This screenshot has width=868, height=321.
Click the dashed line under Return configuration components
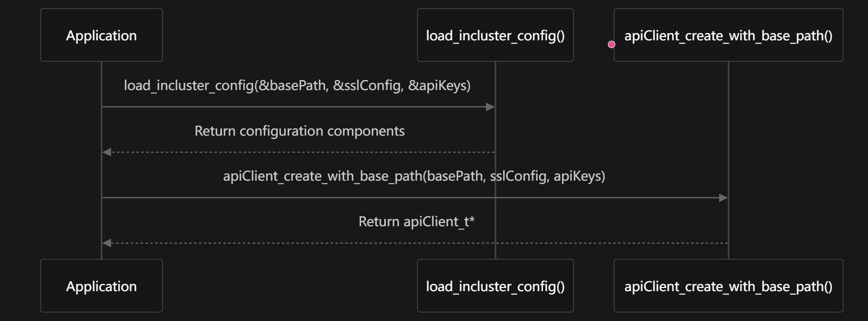click(299, 152)
